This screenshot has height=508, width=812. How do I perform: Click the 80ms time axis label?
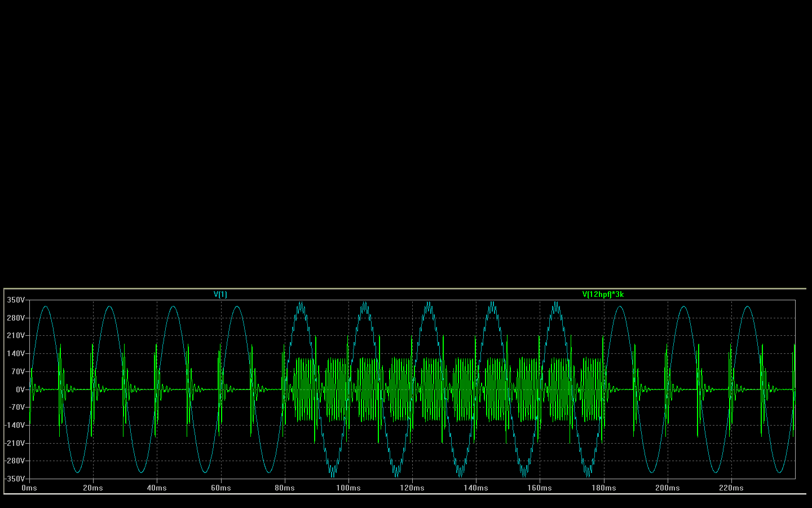click(285, 488)
